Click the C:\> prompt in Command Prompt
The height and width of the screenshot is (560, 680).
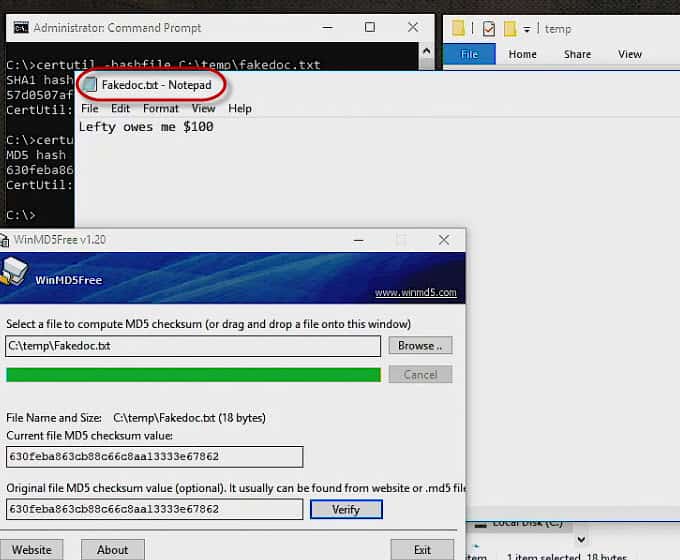[x=20, y=215]
